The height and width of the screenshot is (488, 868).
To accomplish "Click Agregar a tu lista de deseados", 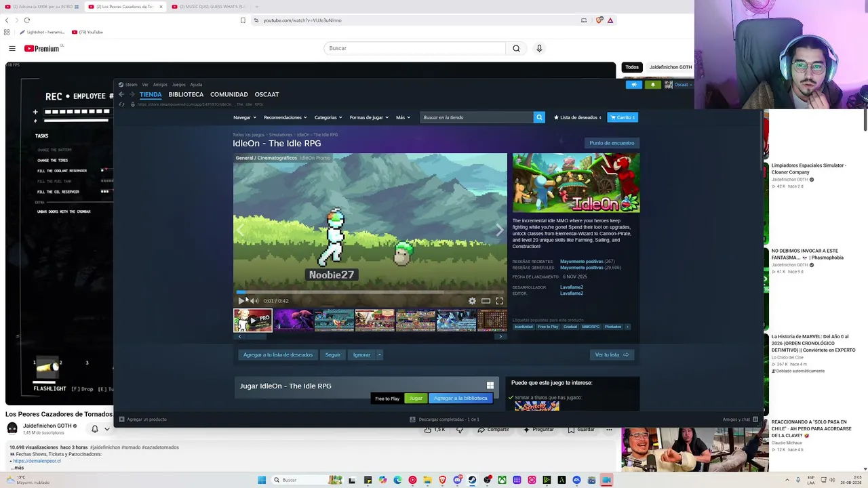I will (278, 354).
